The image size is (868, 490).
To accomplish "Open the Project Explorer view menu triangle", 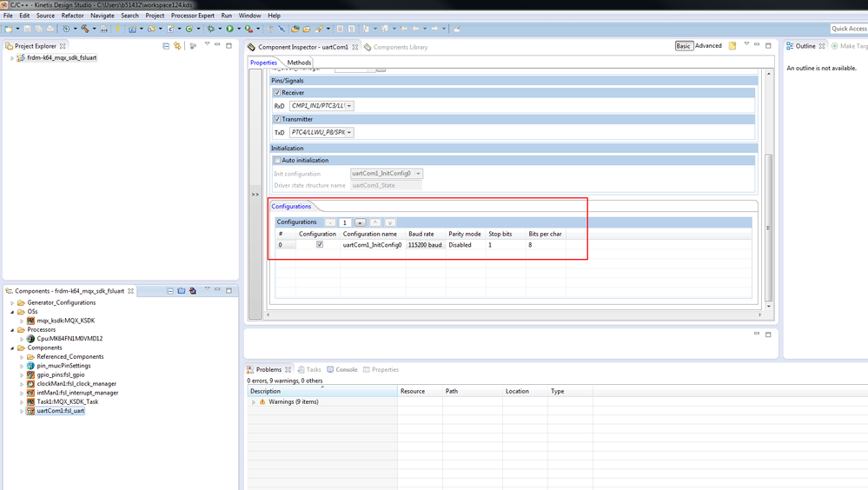I will (207, 44).
